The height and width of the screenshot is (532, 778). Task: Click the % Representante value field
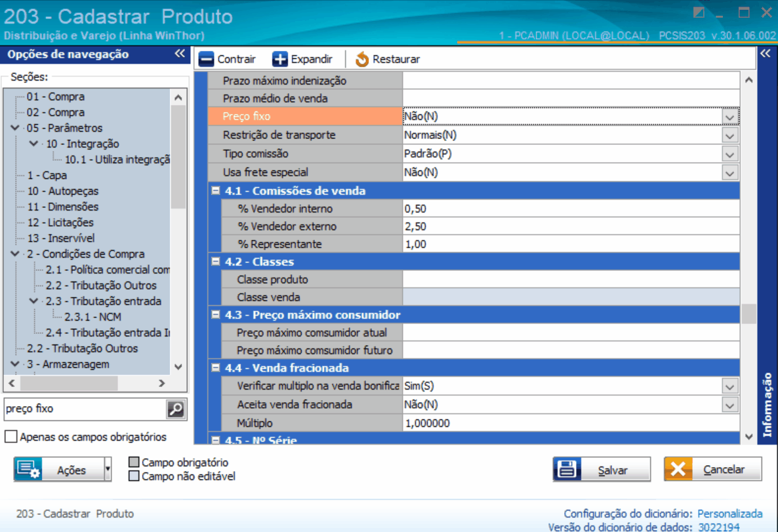coord(571,244)
